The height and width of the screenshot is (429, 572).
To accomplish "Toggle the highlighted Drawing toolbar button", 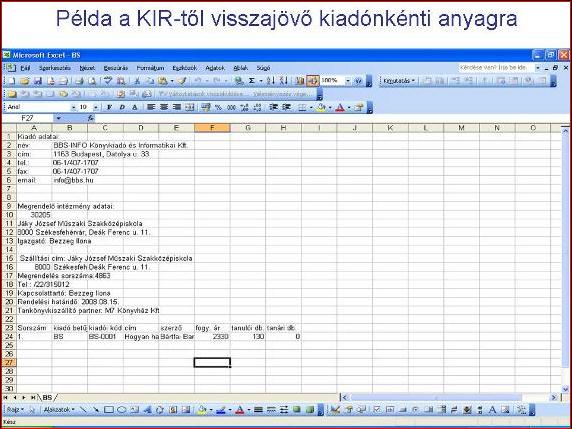I will 313,81.
